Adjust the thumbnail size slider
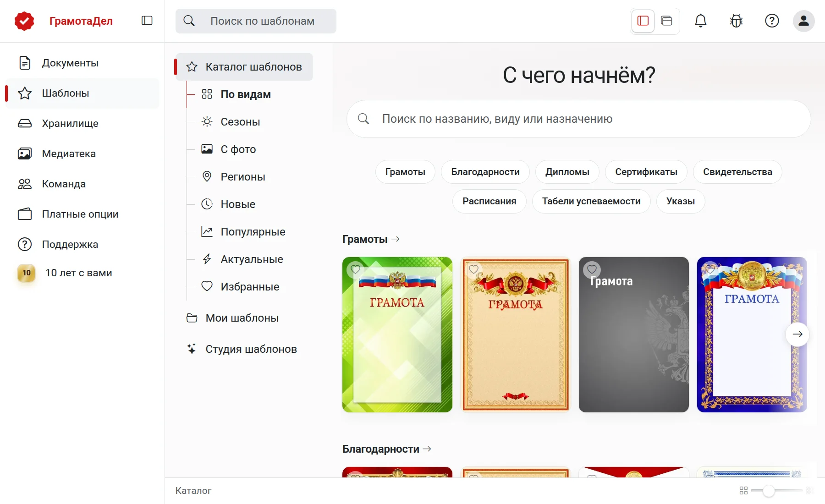This screenshot has height=504, width=825. [769, 491]
